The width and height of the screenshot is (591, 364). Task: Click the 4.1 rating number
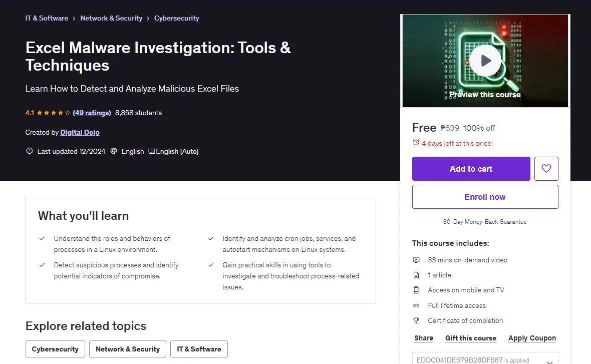click(30, 113)
